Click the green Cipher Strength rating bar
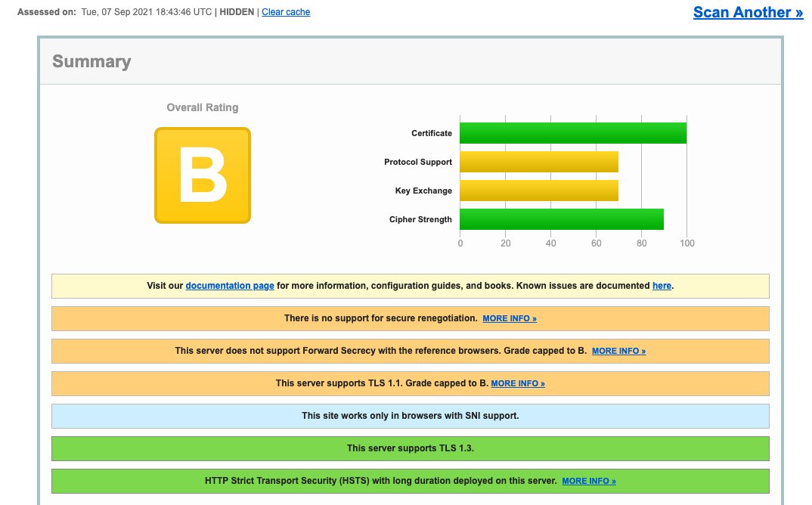This screenshot has height=505, width=812. pyautogui.click(x=559, y=218)
